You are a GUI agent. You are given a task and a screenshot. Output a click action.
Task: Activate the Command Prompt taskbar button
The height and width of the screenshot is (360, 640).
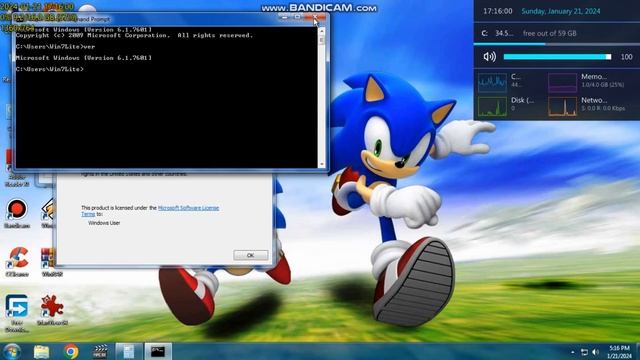pyautogui.click(x=158, y=351)
